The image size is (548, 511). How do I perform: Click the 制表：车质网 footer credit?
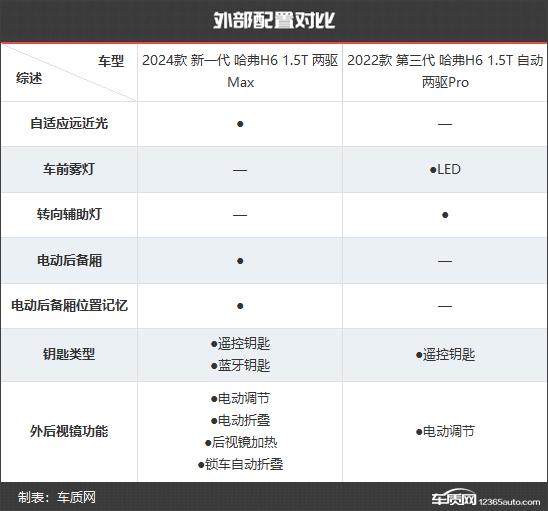[57, 497]
